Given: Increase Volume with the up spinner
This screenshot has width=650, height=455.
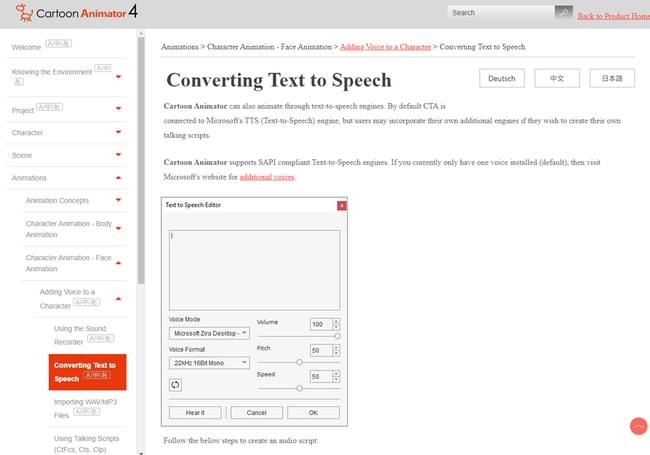Looking at the screenshot, I should 336,321.
